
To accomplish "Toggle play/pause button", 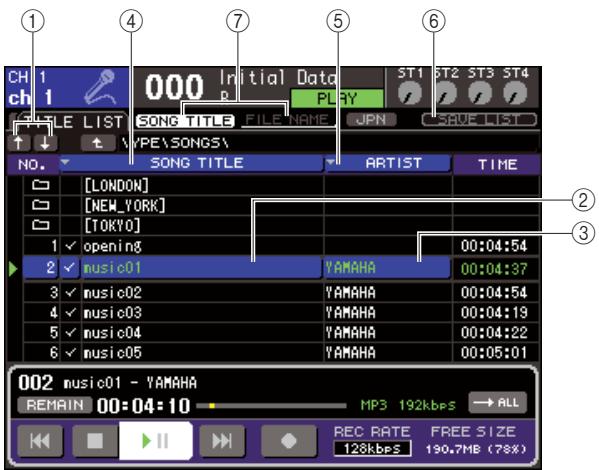I will [155, 441].
